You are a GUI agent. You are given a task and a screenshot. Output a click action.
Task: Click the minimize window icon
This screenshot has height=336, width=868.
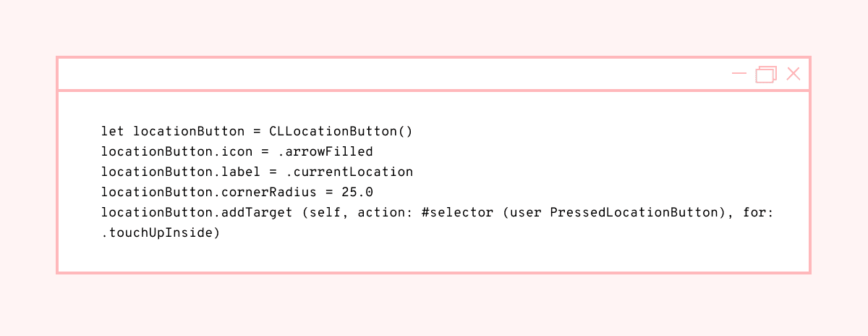click(x=739, y=74)
